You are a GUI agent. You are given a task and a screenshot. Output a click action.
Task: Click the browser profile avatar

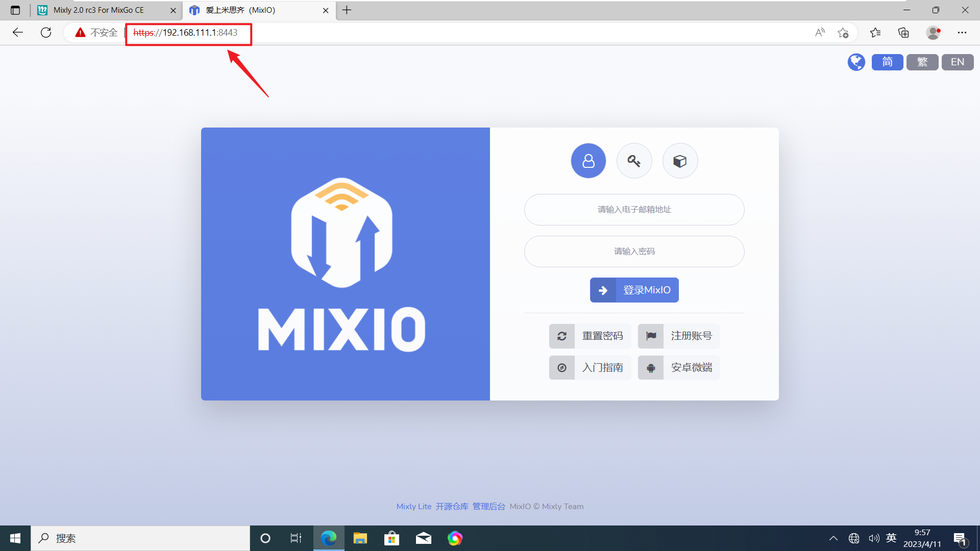pyautogui.click(x=933, y=33)
